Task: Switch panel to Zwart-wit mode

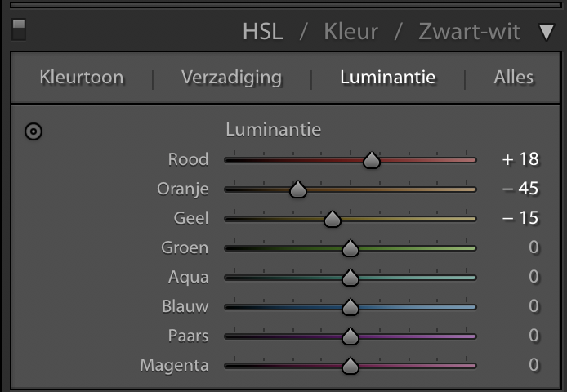Action: tap(469, 32)
